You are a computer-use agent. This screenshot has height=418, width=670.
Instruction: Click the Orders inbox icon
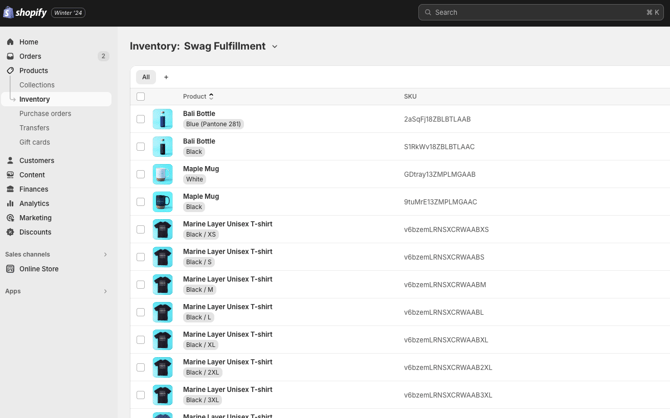tap(10, 56)
